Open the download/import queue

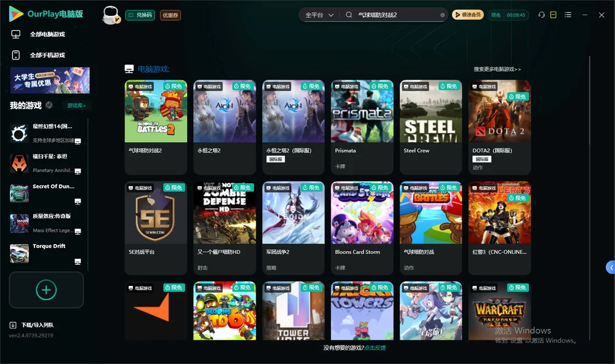32,325
